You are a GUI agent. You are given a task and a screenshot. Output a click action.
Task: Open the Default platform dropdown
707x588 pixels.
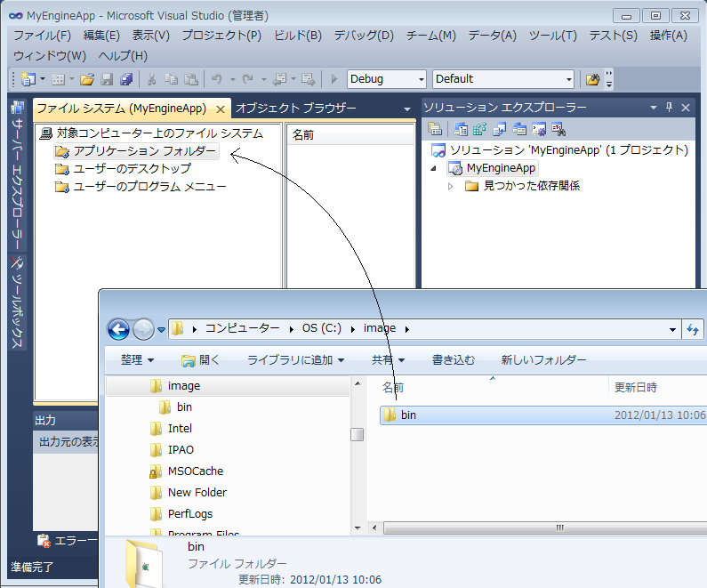click(x=568, y=79)
